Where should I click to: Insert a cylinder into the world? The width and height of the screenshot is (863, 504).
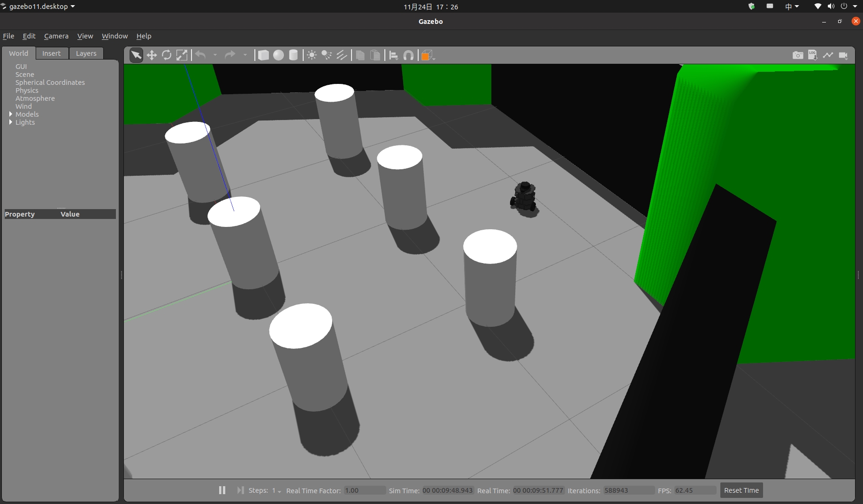point(293,55)
